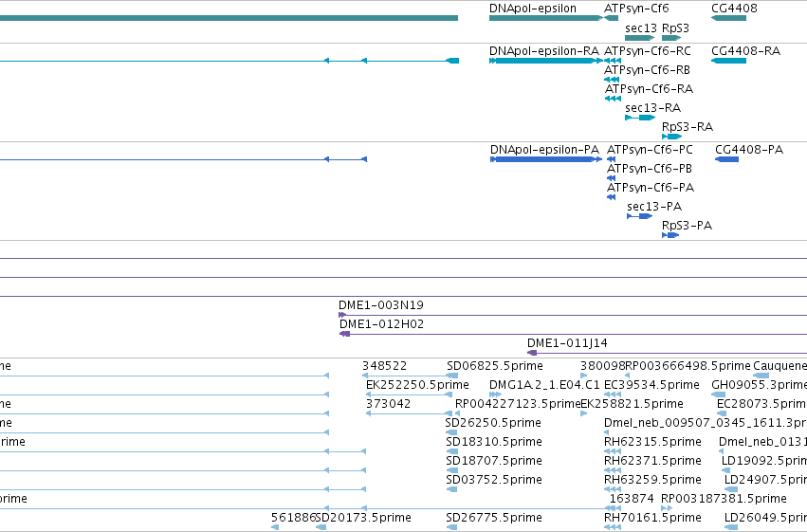The image size is (807, 532).
Task: Open EST SD18707.5prime
Action: (x=451, y=471)
